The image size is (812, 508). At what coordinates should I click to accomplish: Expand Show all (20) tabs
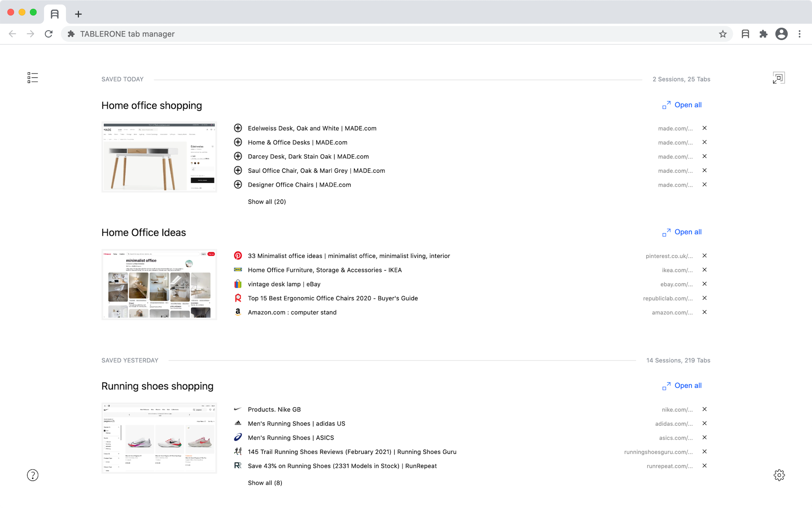click(x=267, y=202)
